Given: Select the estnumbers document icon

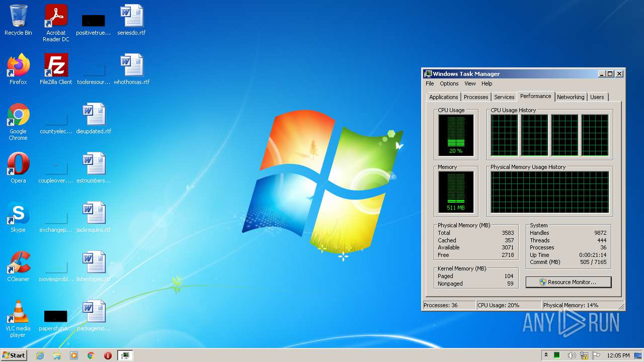Looking at the screenshot, I should pyautogui.click(x=94, y=168).
